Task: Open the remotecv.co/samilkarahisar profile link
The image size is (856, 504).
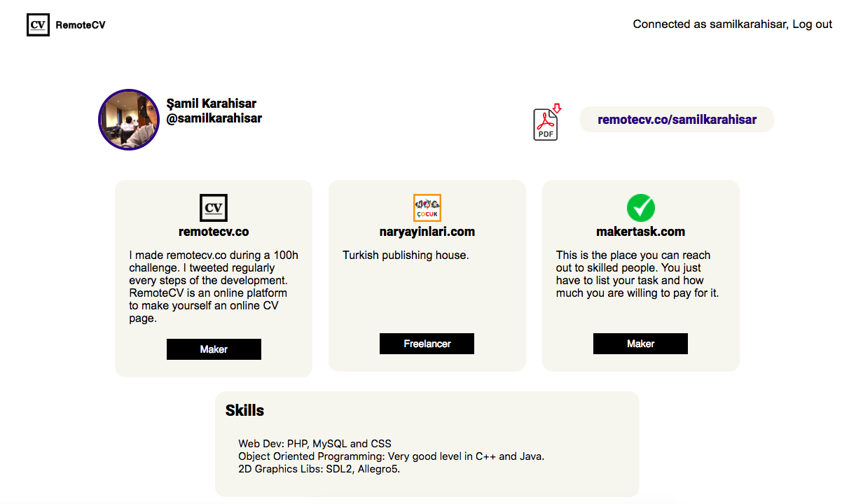Action: pos(677,119)
